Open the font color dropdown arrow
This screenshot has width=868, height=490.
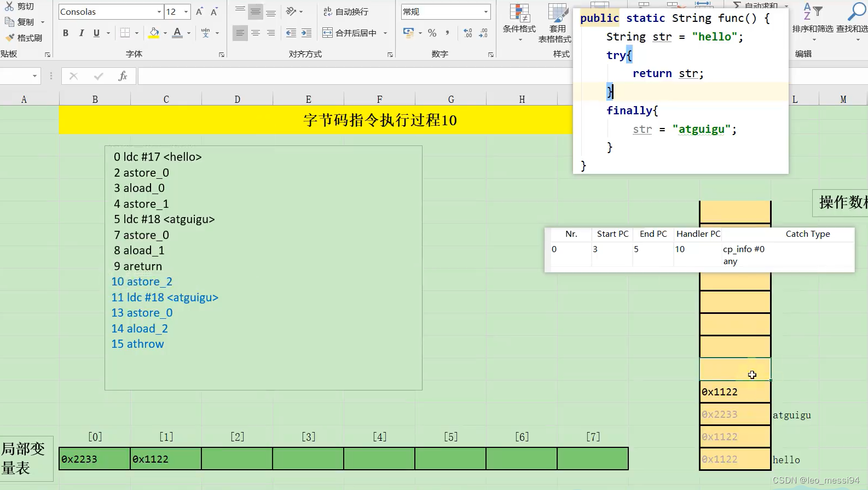click(x=189, y=33)
